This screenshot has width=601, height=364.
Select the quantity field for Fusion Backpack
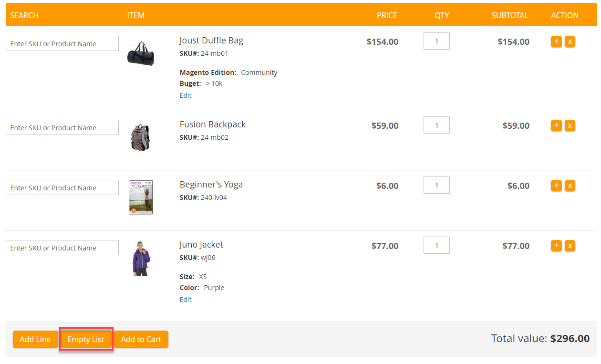[436, 125]
